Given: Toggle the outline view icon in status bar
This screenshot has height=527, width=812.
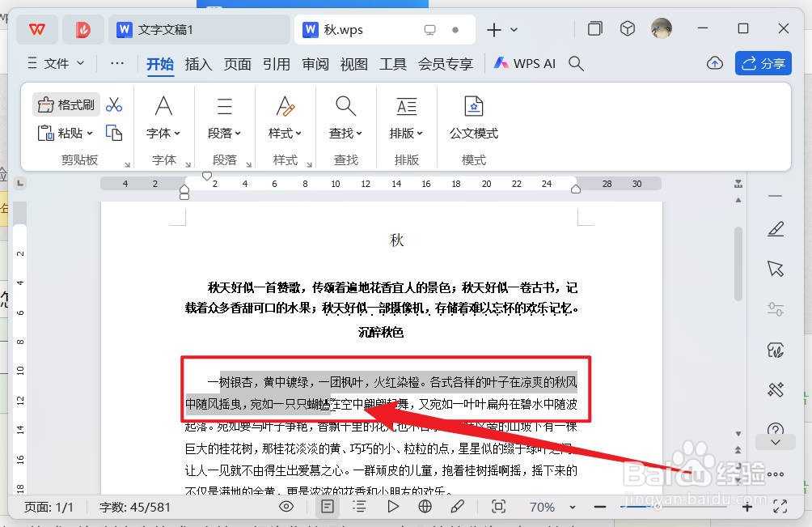Looking at the screenshot, I should coord(360,507).
